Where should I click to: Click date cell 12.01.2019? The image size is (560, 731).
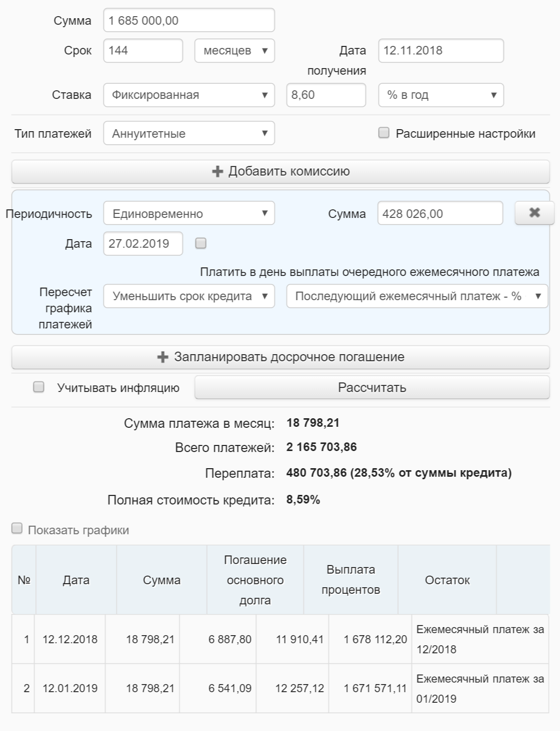pos(70,688)
